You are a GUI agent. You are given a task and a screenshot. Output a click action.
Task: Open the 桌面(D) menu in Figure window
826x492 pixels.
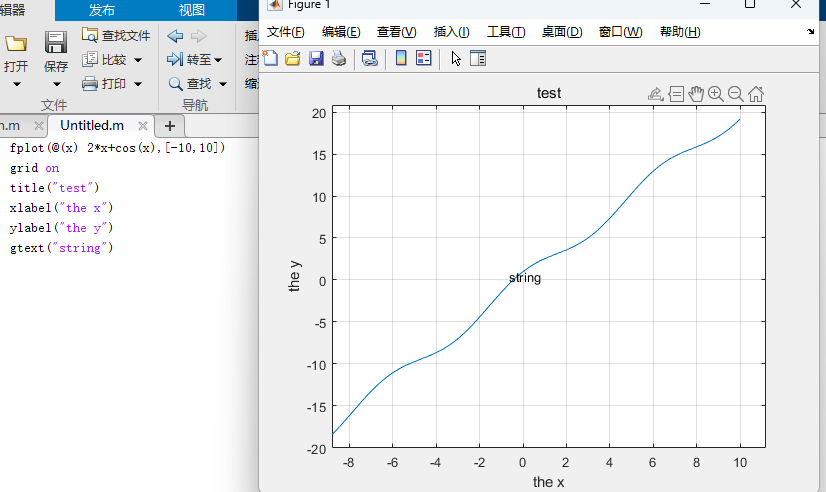[x=562, y=32]
